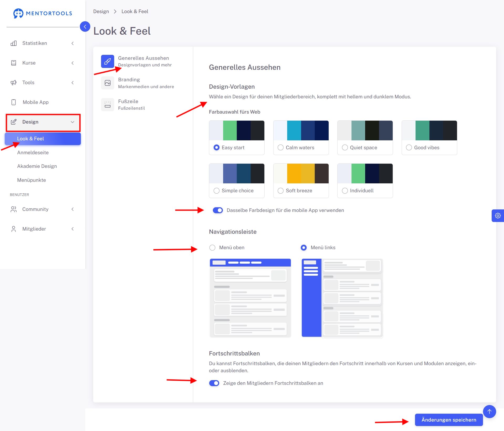This screenshot has height=431, width=504.
Task: Toggle same color design for mobile app
Action: point(218,210)
